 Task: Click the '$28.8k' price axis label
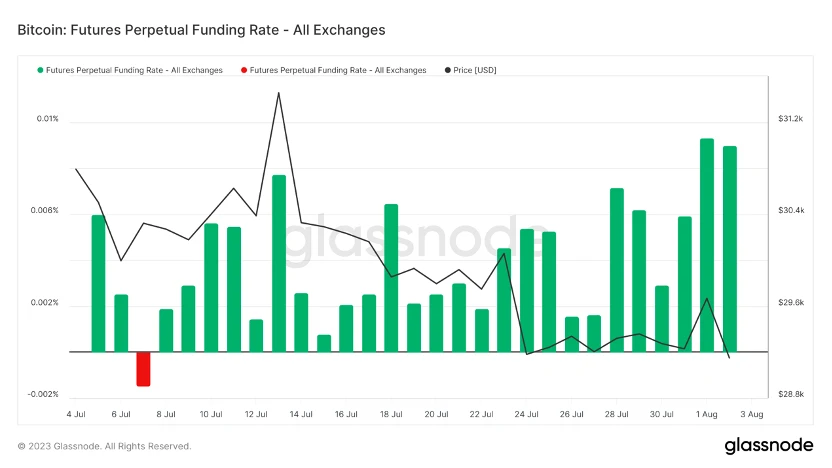pyautogui.click(x=790, y=394)
